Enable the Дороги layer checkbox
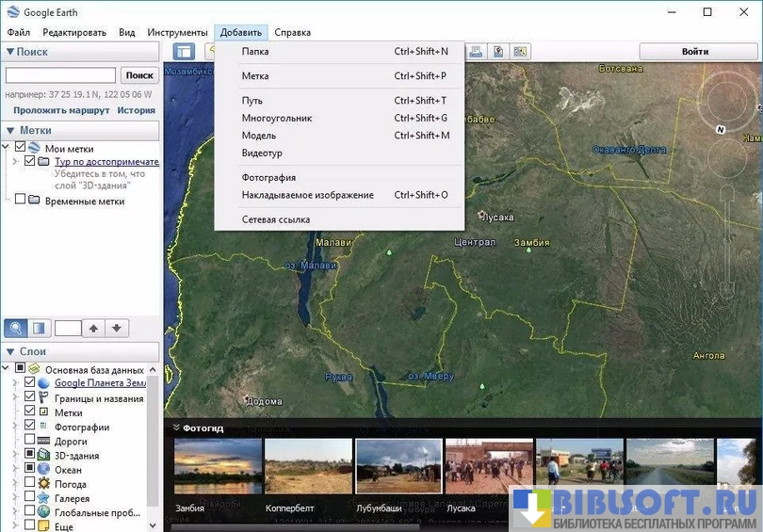 click(x=30, y=441)
